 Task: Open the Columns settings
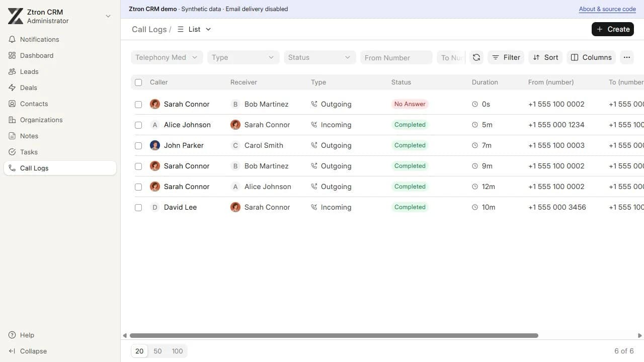pos(591,57)
